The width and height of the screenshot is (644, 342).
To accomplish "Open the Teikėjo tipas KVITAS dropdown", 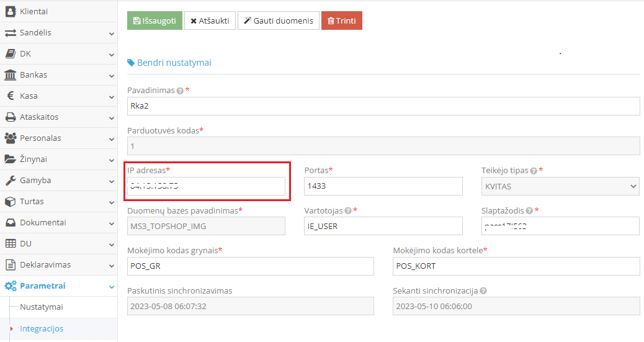I will click(x=560, y=186).
